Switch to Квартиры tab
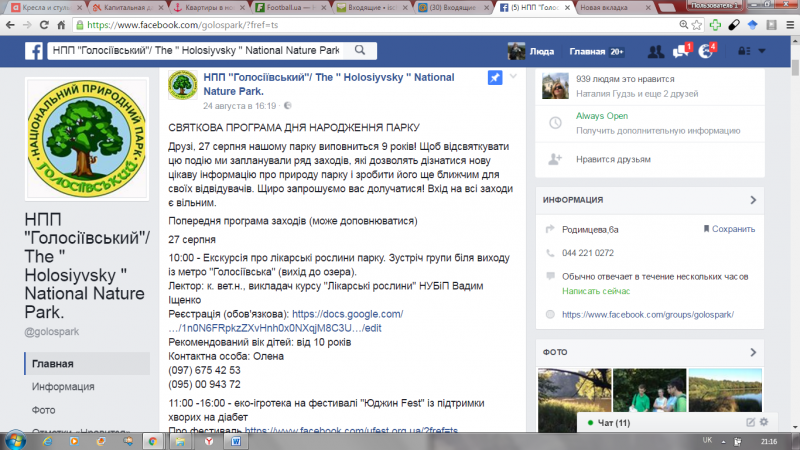This screenshot has height=450, width=800. point(208,8)
